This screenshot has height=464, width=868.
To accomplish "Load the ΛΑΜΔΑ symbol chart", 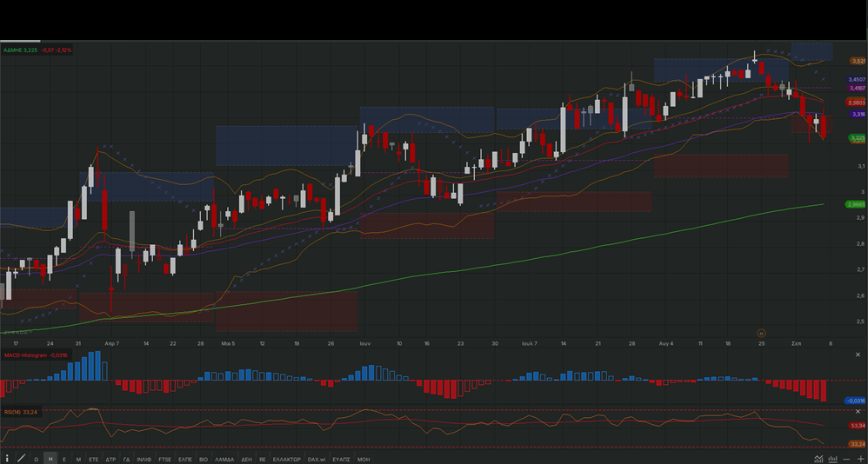I will coord(224,459).
